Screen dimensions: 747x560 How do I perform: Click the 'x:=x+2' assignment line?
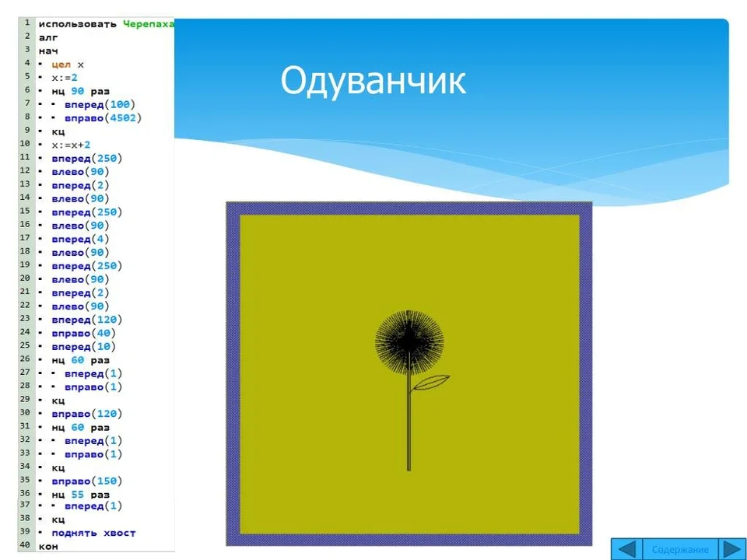click(x=71, y=145)
